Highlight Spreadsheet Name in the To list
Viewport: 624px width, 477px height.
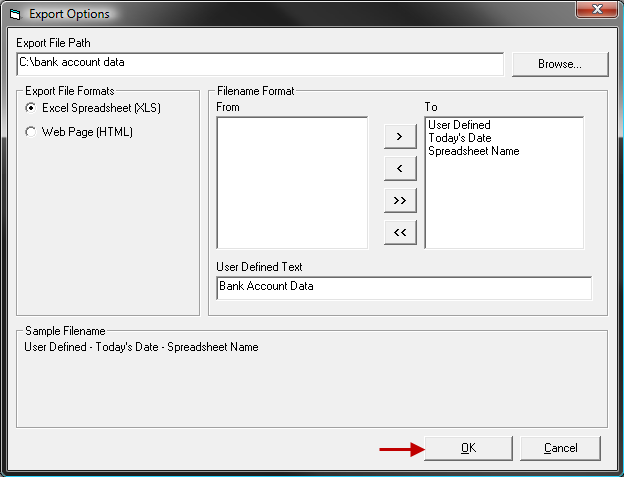point(473,151)
